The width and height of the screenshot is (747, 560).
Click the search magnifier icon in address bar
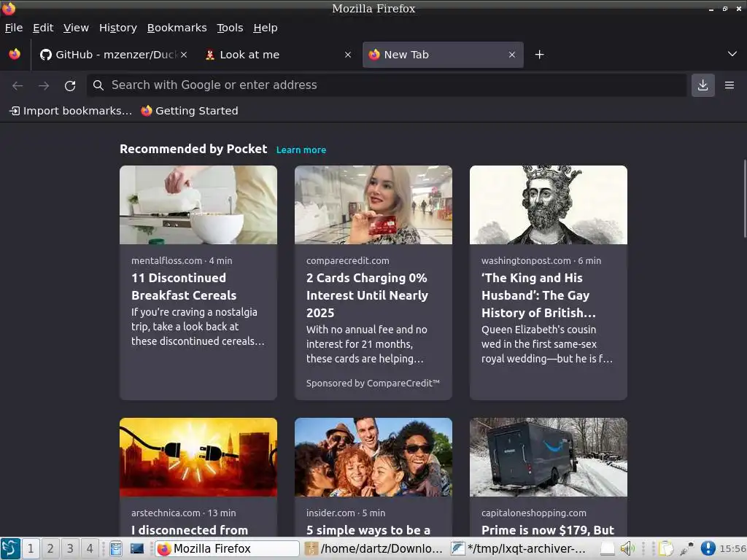point(98,85)
